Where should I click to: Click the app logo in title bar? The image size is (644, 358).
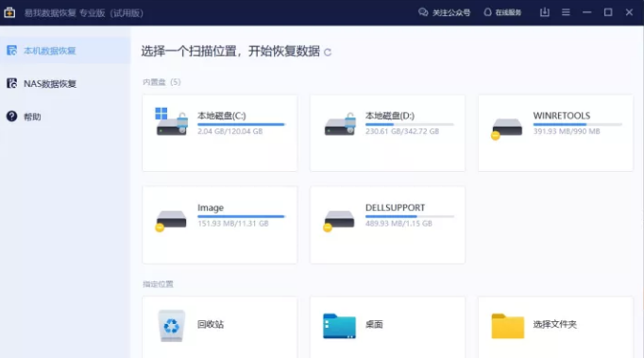(x=9, y=12)
